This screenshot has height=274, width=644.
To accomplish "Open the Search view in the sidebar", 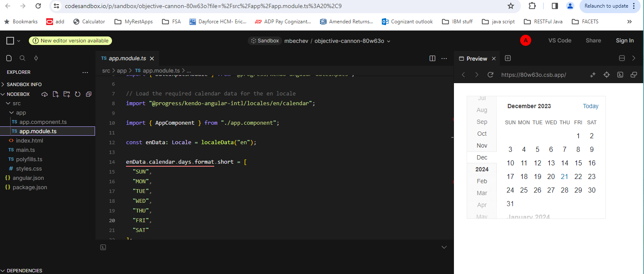I will pyautogui.click(x=22, y=58).
